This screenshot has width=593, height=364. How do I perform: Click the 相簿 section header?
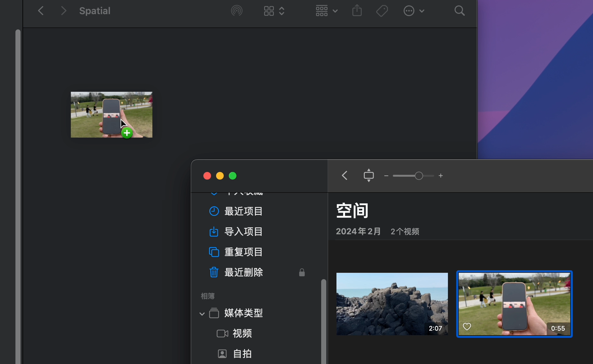pyautogui.click(x=208, y=296)
